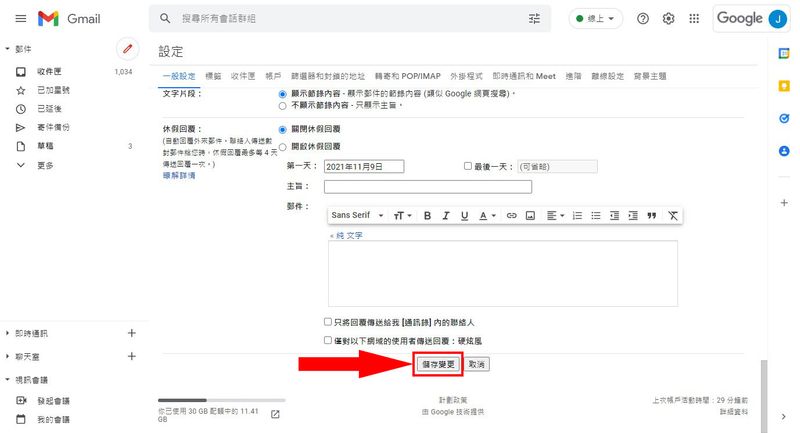Viewport: 800px width, 433px height.
Task: Select 開啟休假回覆 radio option
Action: (x=282, y=147)
